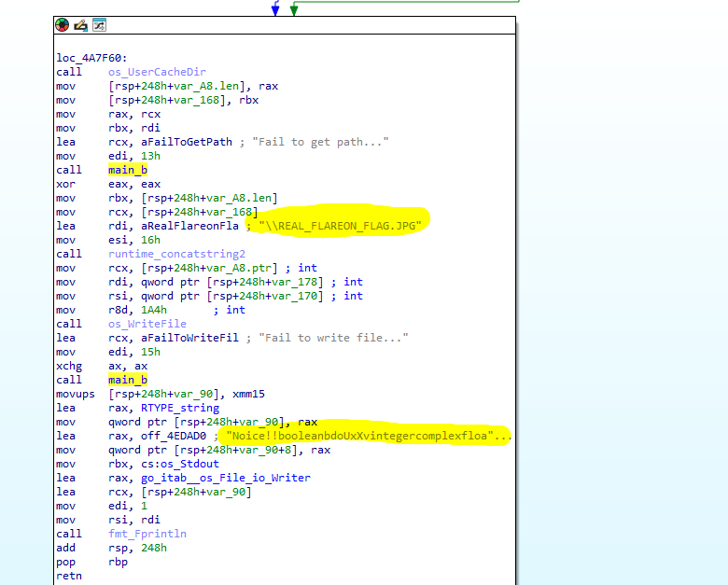Click xmm15 register in movups line
The height and width of the screenshot is (585, 728).
248,394
